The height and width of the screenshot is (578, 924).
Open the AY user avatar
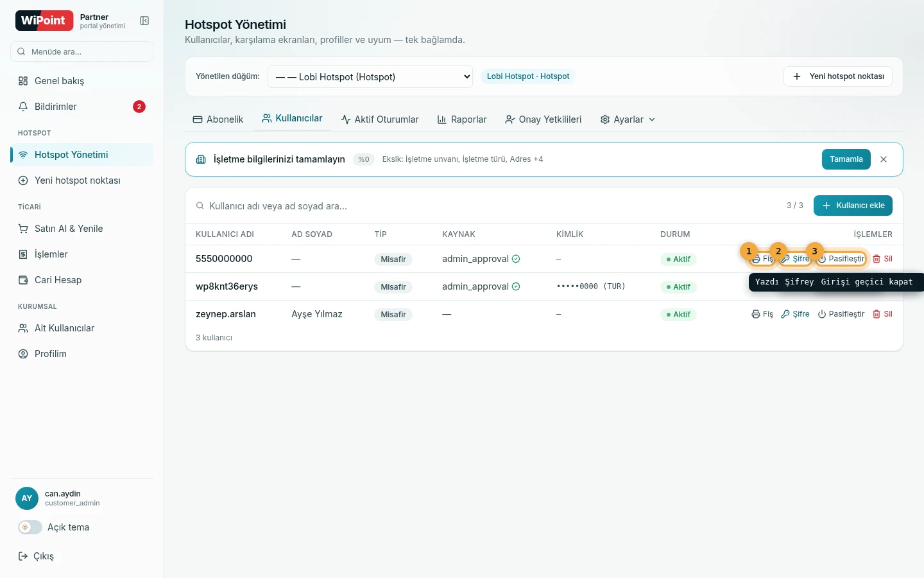pos(27,498)
